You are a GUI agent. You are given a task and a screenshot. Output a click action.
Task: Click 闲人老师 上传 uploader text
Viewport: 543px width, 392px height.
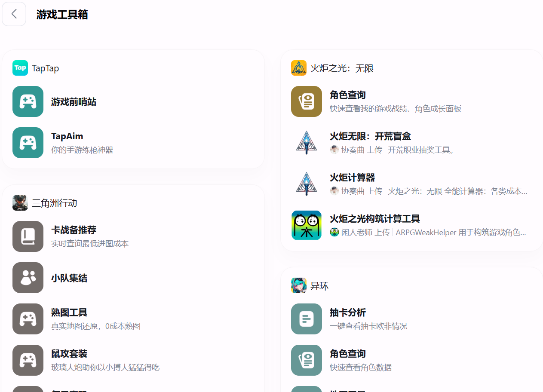pyautogui.click(x=365, y=233)
